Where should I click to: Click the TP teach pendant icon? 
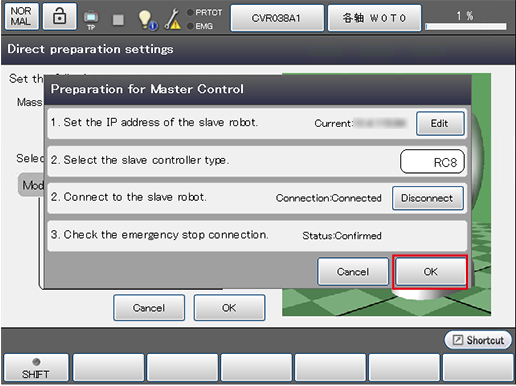91,19
